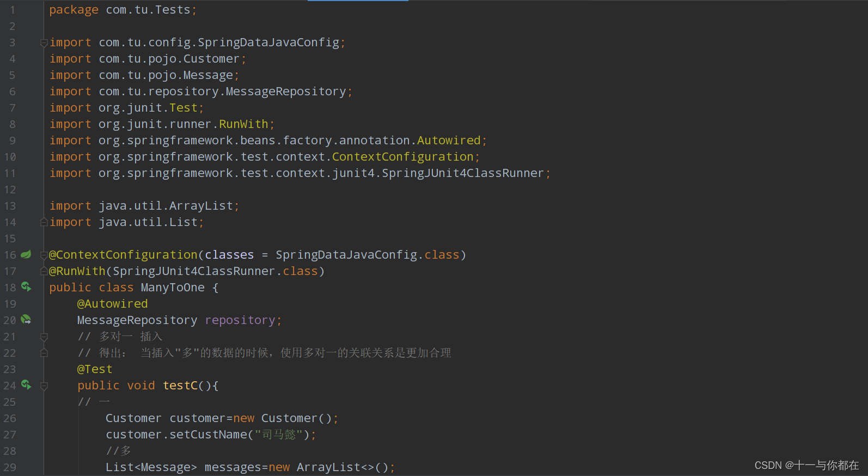The image size is (868, 476).
Task: Click the SpringJUnit4ClassRunner import on line 11
Action: click(463, 173)
